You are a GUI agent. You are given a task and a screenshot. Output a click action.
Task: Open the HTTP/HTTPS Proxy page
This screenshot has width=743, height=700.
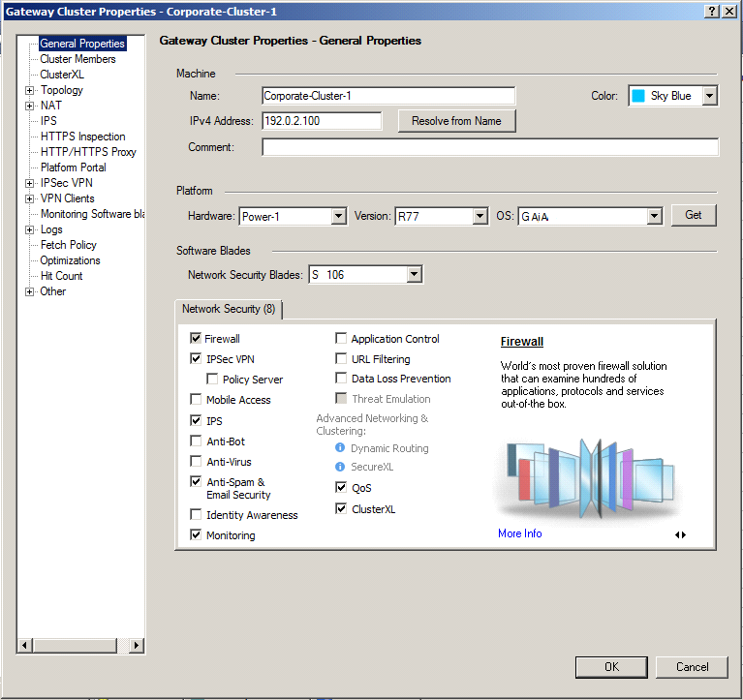coord(88,152)
